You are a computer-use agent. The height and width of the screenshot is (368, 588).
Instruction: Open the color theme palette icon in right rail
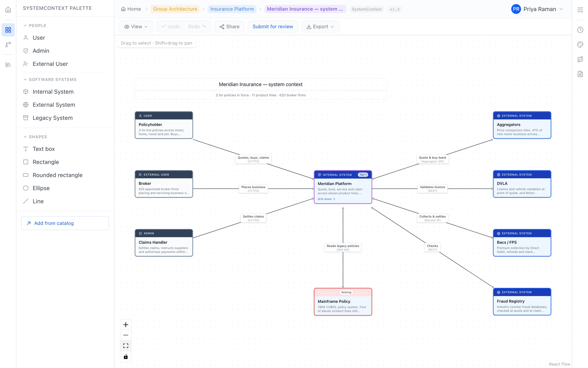(580, 44)
